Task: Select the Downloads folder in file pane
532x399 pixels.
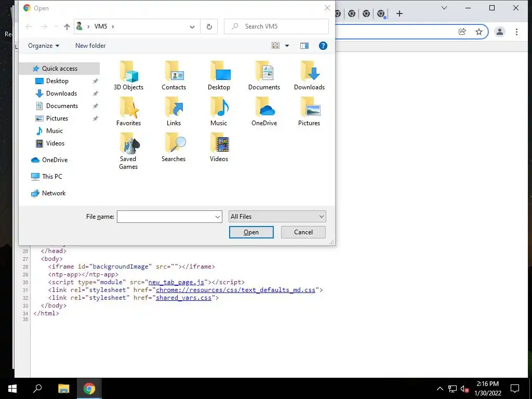Action: 309,76
